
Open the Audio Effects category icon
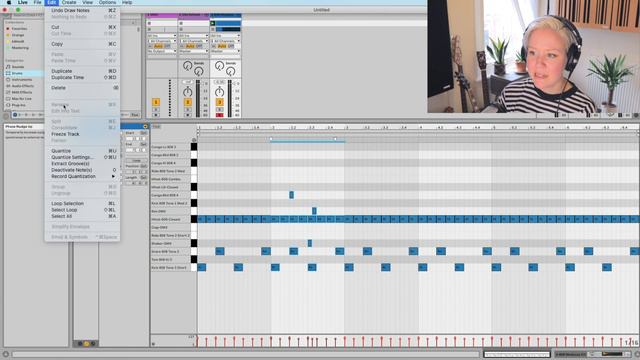[8, 86]
